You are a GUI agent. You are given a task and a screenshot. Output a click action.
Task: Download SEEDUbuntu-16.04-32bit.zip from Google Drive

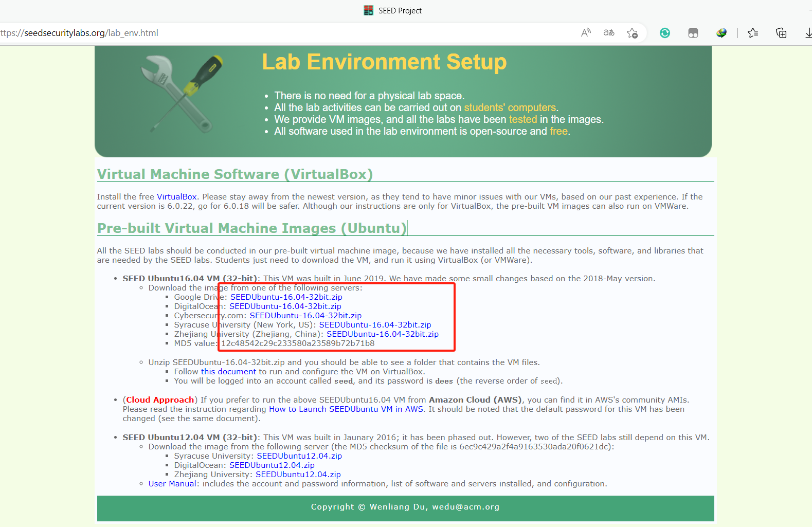click(286, 297)
